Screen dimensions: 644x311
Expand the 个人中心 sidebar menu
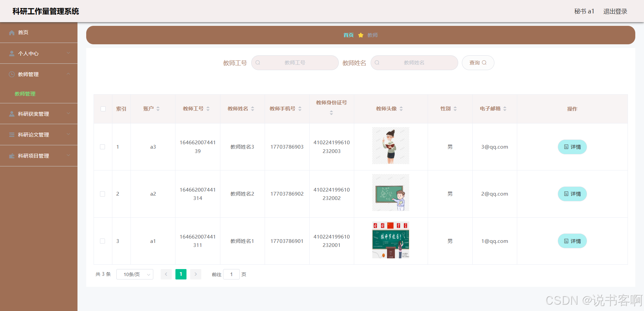pyautogui.click(x=39, y=53)
